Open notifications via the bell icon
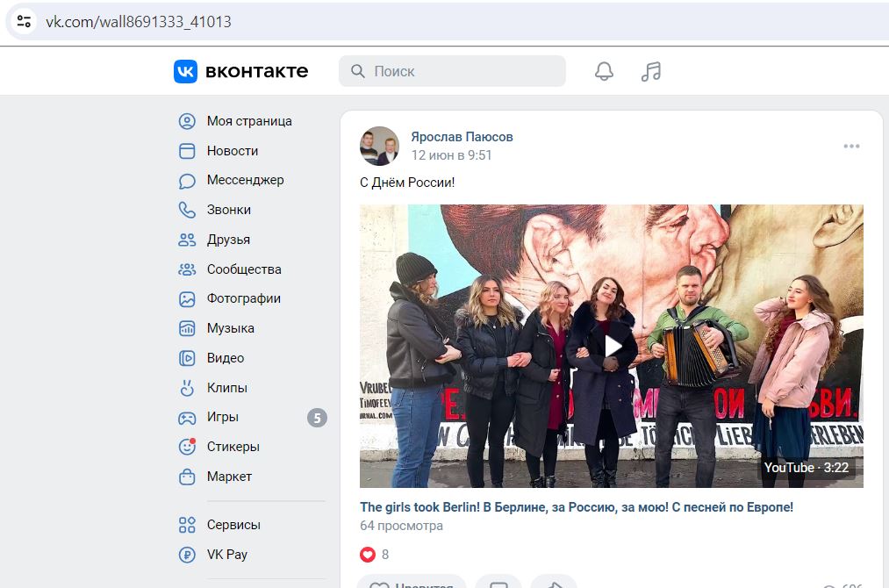This screenshot has width=889, height=588. [x=604, y=71]
